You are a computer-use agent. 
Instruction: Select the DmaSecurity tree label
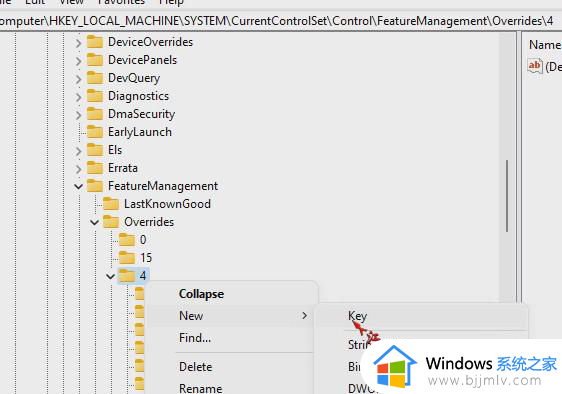tap(142, 114)
